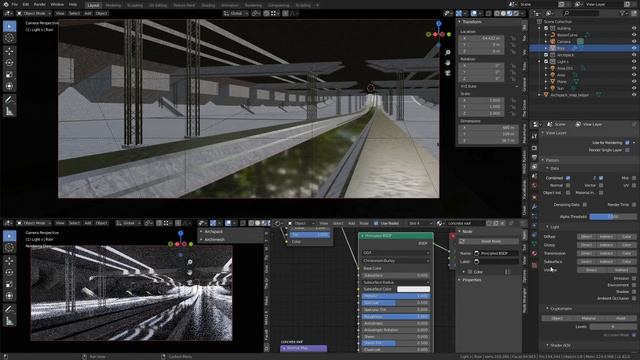Click Volume Direct pass button
This screenshot has width=640, height=360.
point(591,270)
